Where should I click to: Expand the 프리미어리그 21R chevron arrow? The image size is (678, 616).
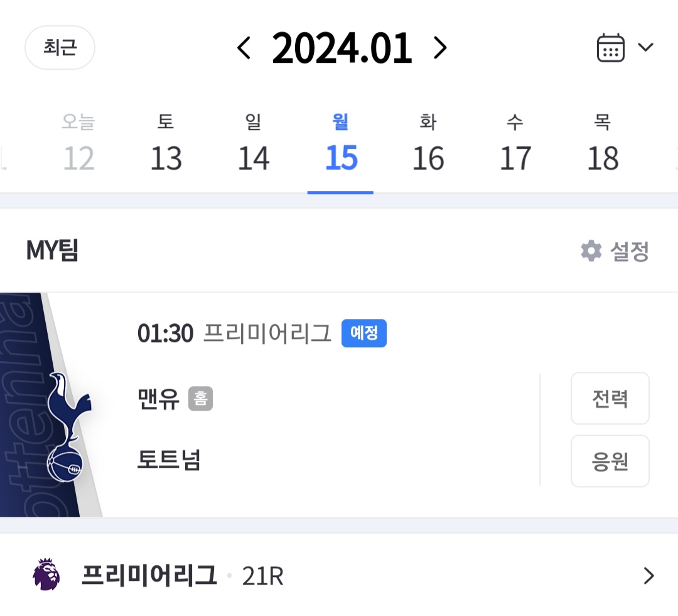(x=648, y=576)
